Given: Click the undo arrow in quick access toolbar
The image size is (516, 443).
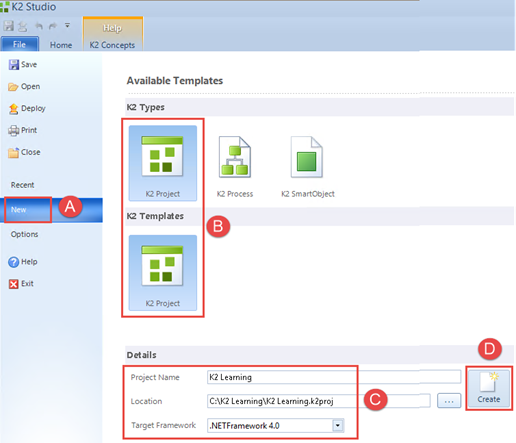Looking at the screenshot, I should tap(39, 26).
